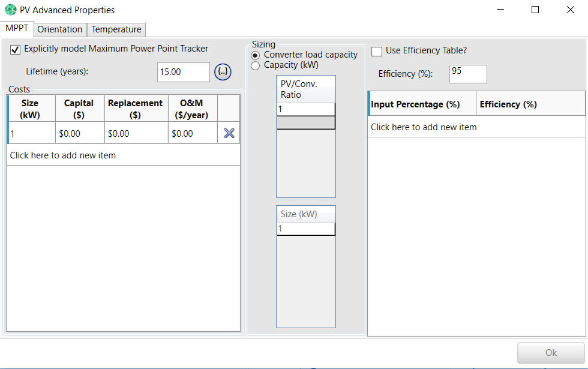Image resolution: width=588 pixels, height=369 pixels.
Task: Click the Efficiency (%) input field
Action: click(467, 74)
